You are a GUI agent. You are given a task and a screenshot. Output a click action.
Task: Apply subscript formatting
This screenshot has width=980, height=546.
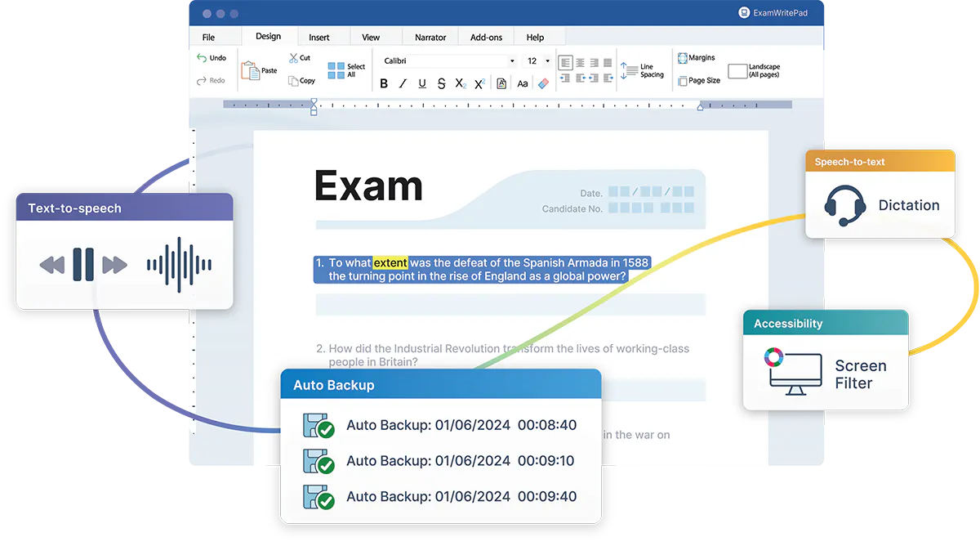click(x=460, y=83)
